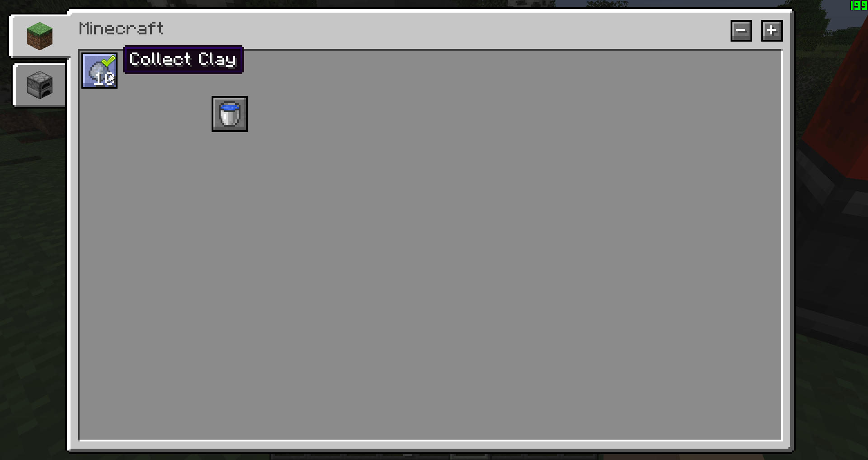Click the blue water inside the bucket
868x460 pixels.
point(230,108)
